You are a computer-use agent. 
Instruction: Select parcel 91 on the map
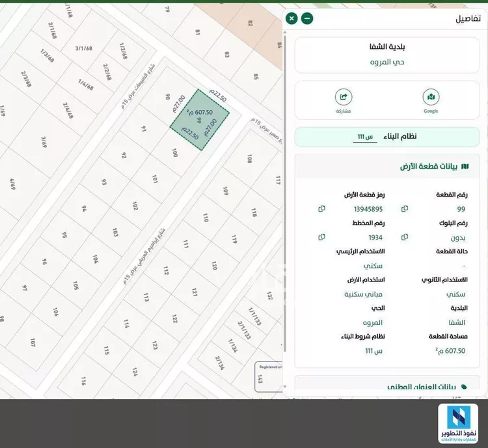(144, 129)
